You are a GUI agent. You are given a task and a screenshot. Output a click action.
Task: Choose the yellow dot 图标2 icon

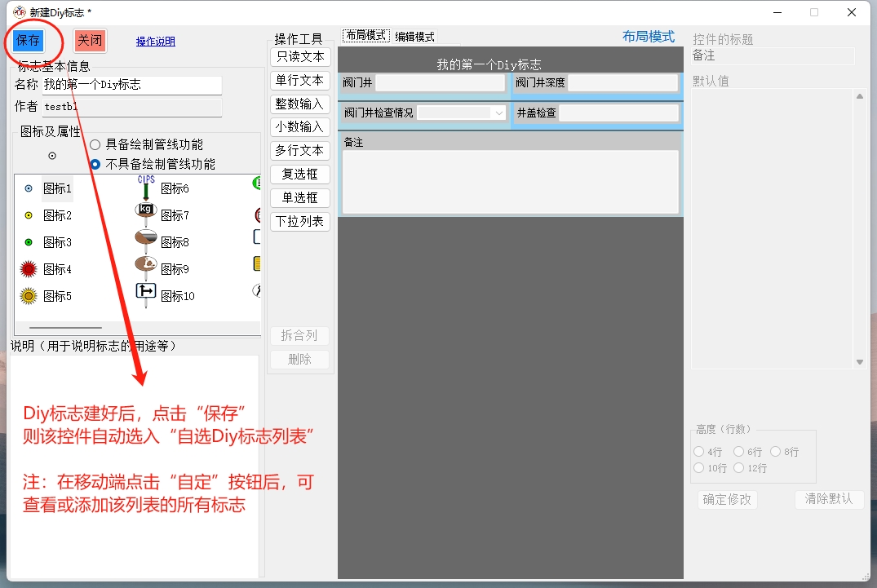29,215
